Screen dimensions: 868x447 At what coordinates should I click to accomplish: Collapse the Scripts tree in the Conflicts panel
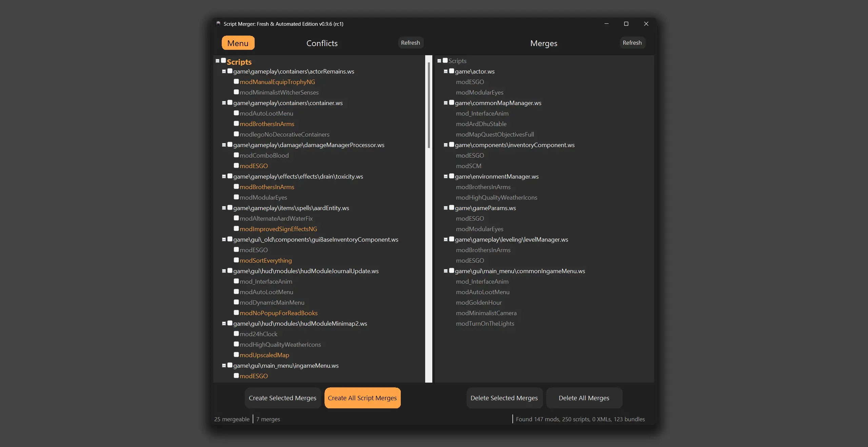pyautogui.click(x=217, y=60)
